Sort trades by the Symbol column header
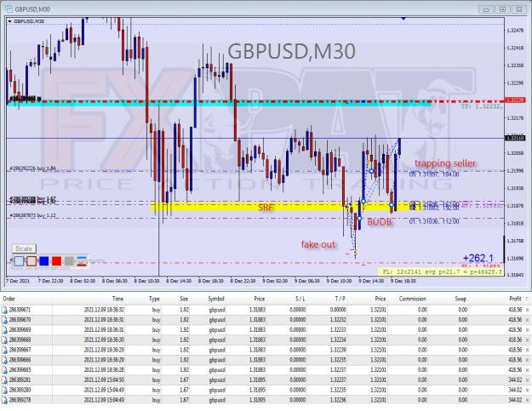The width and height of the screenshot is (532, 411). [216, 299]
